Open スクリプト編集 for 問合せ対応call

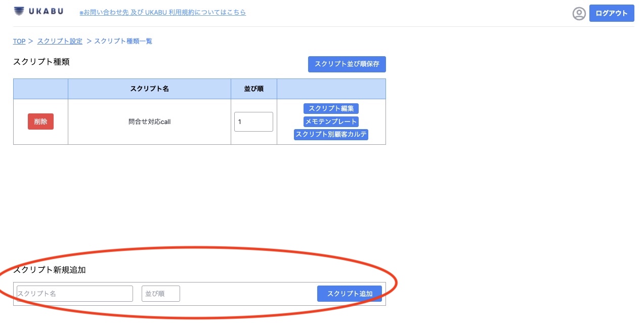[x=331, y=108]
